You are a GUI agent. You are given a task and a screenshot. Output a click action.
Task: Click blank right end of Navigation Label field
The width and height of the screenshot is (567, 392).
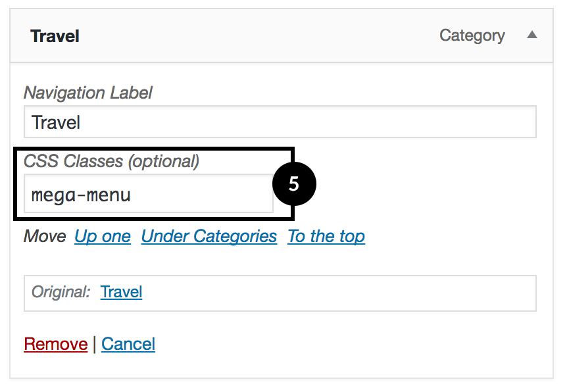pos(460,122)
